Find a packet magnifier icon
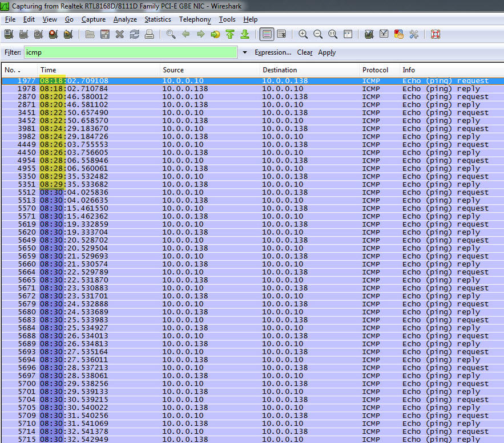This screenshot has height=443, width=504. click(171, 34)
